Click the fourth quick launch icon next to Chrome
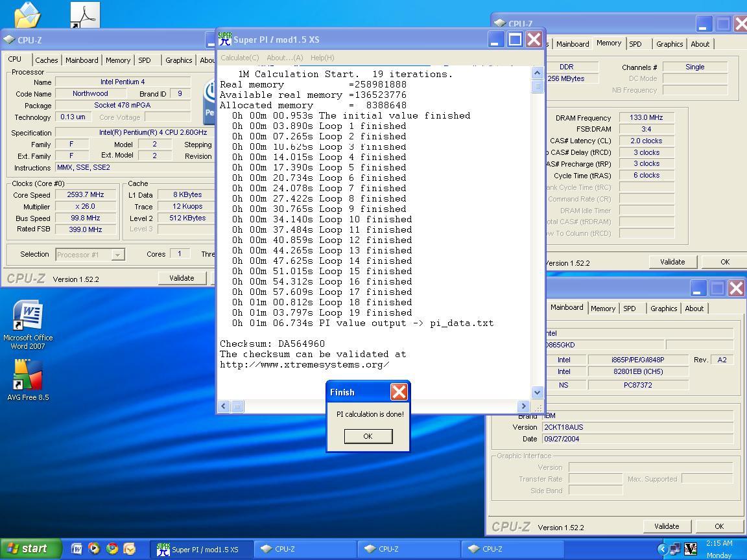 (x=130, y=548)
